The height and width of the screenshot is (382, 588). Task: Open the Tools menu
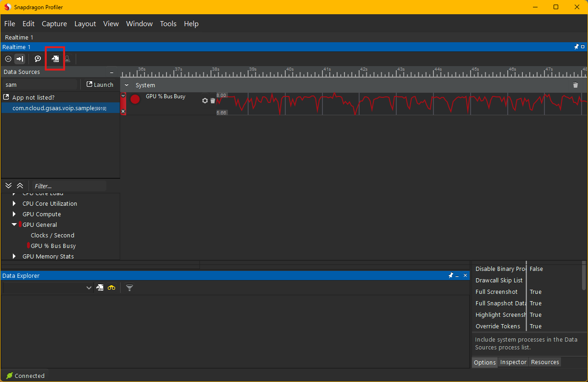(x=168, y=23)
